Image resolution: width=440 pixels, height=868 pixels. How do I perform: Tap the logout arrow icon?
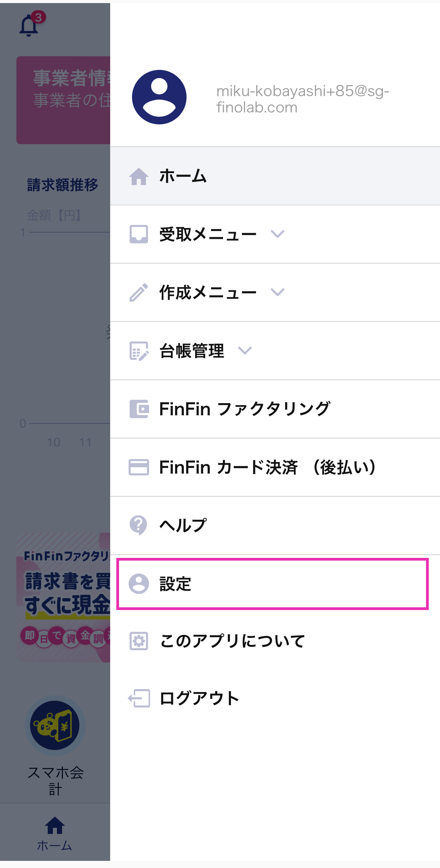point(139,698)
